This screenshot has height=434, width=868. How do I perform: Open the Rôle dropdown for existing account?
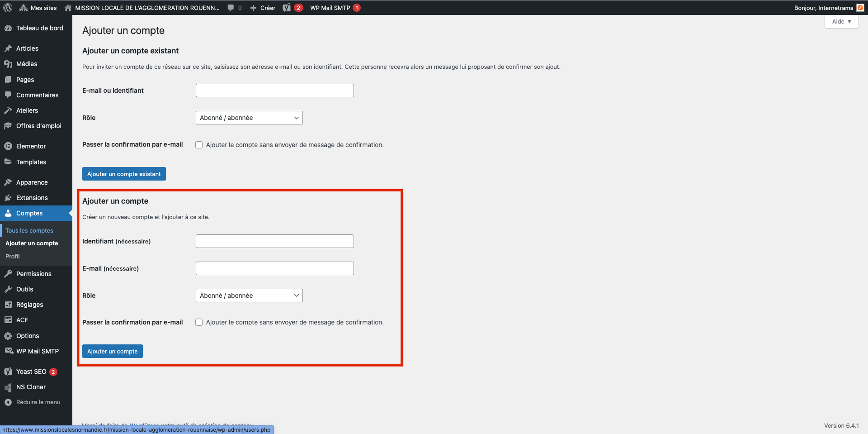(249, 118)
